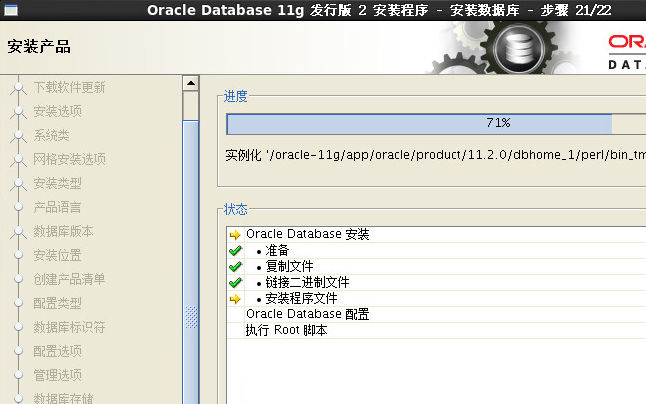
Task: Select the 安装类型 step
Action: point(57,183)
